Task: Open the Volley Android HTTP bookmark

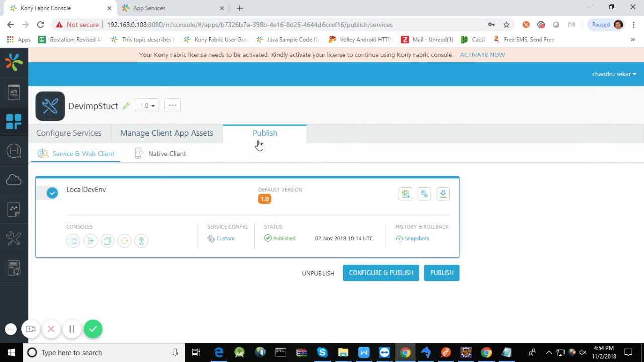Action: pyautogui.click(x=360, y=40)
